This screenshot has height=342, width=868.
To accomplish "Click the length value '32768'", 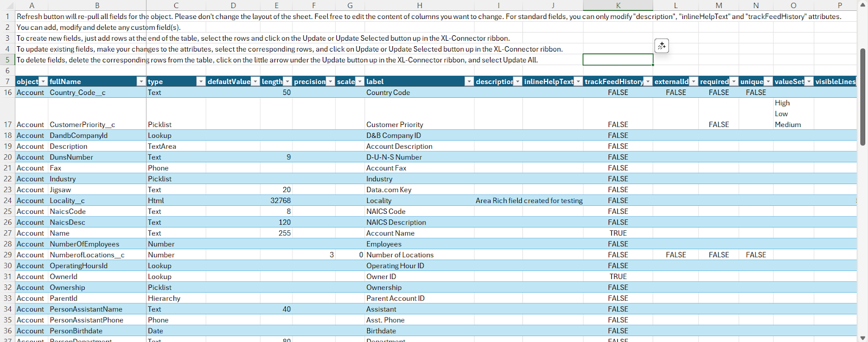I will (280, 200).
